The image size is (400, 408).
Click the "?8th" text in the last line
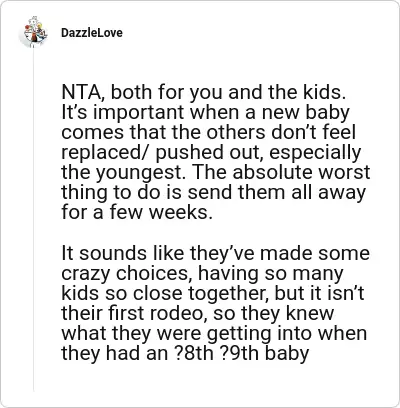pos(194,353)
